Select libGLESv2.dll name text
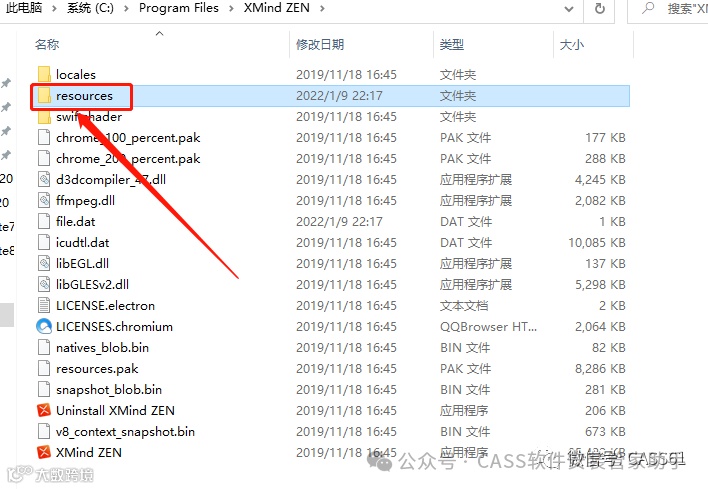The image size is (708, 489). pos(92,284)
